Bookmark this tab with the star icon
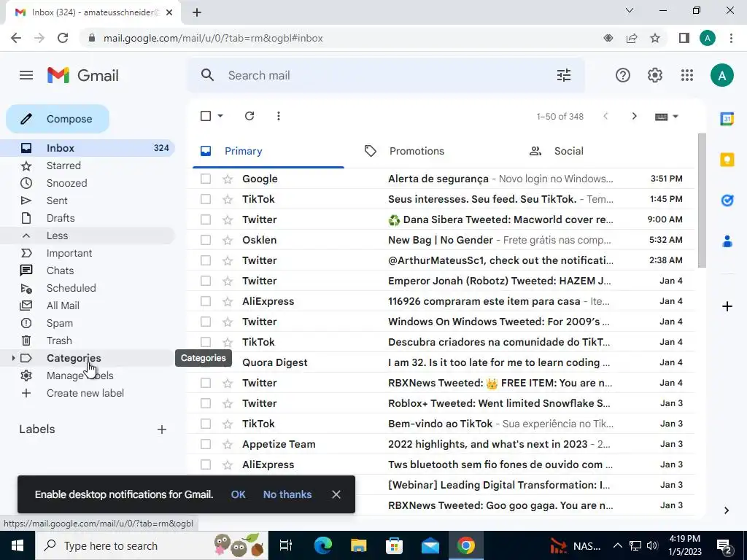 coord(655,38)
